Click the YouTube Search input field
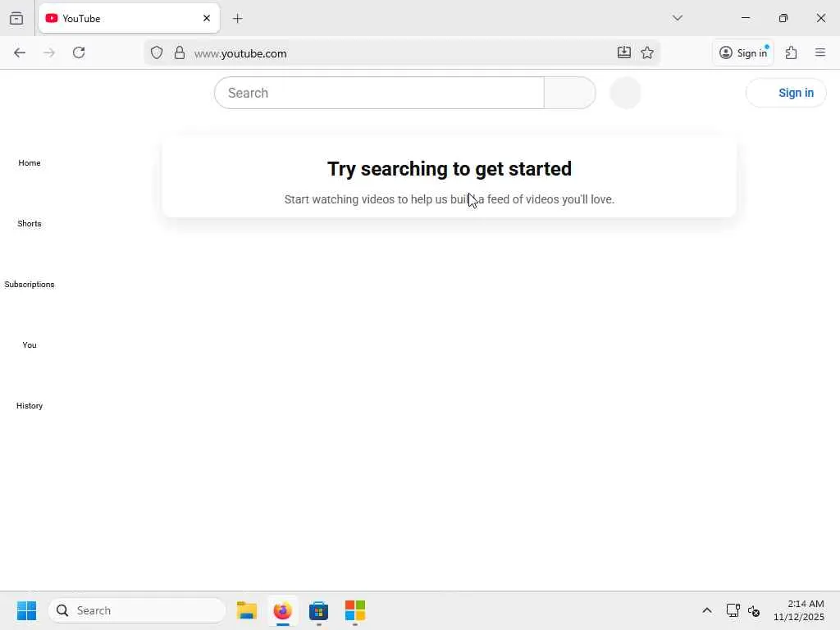Image resolution: width=840 pixels, height=630 pixels. 379,93
